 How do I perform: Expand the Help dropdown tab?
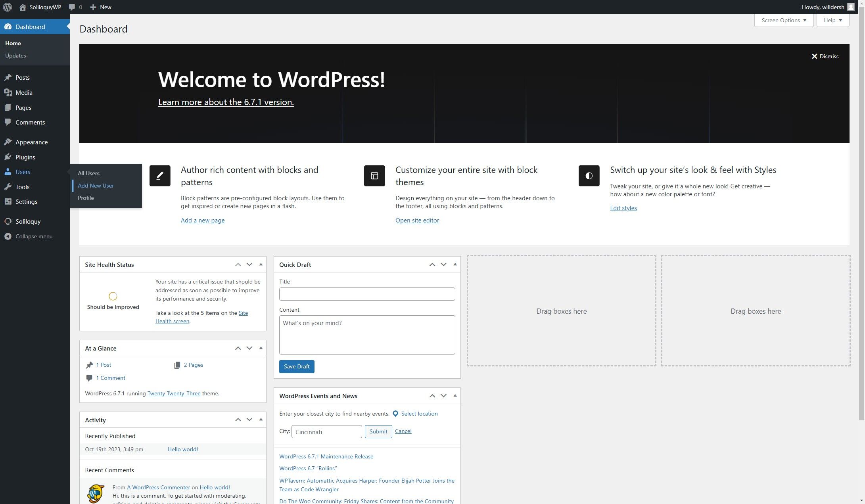[832, 20]
